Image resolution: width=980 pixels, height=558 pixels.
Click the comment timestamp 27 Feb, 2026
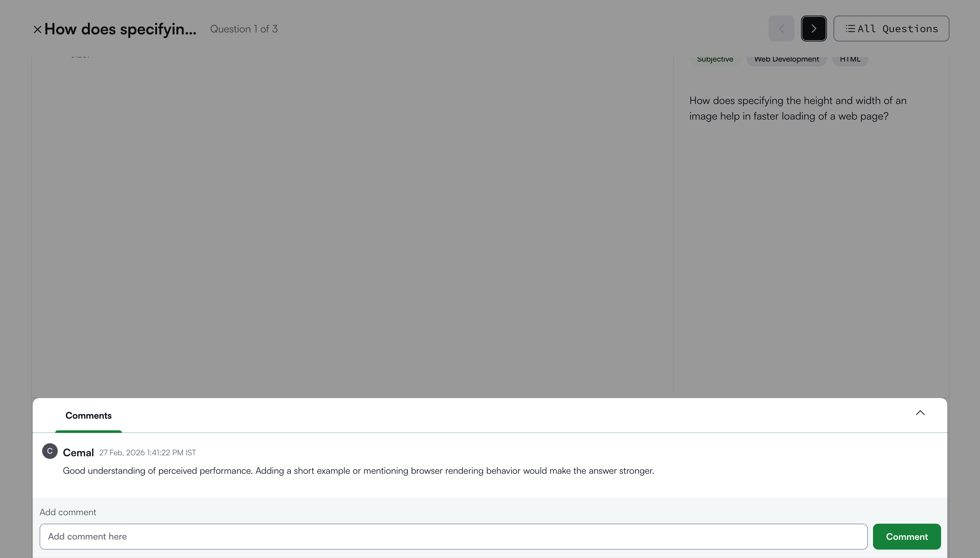click(x=147, y=453)
